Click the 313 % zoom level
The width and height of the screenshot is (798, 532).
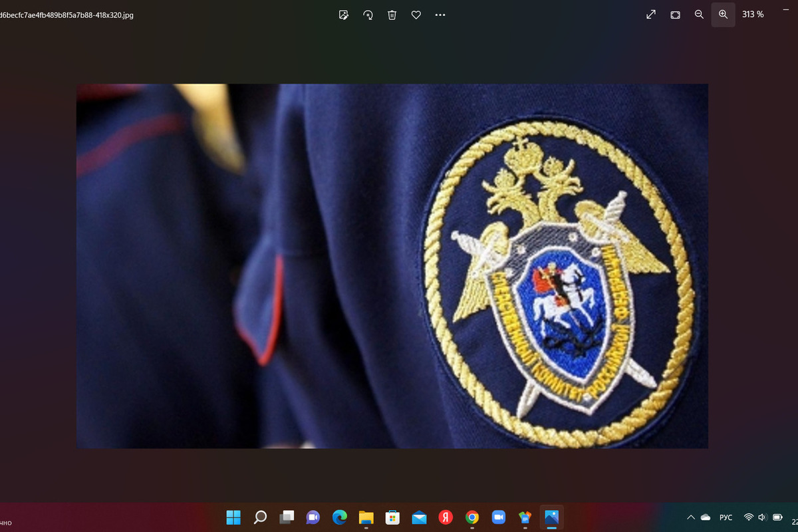[753, 15]
